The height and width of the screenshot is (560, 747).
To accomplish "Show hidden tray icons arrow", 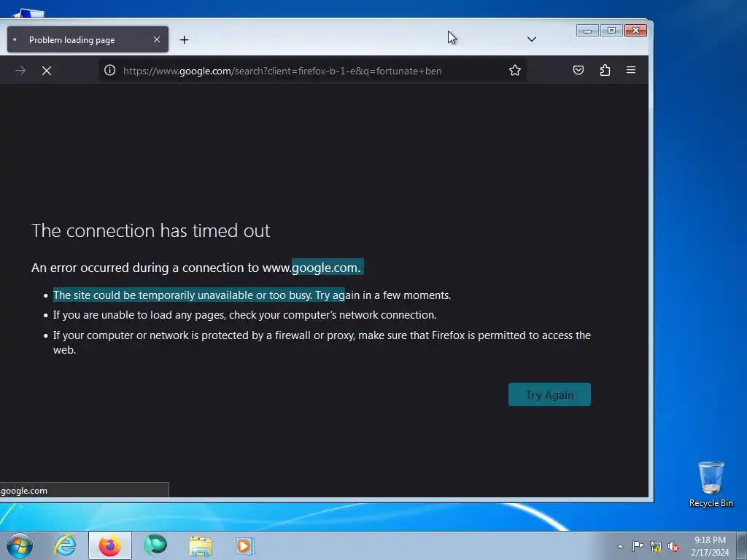I will tap(620, 546).
